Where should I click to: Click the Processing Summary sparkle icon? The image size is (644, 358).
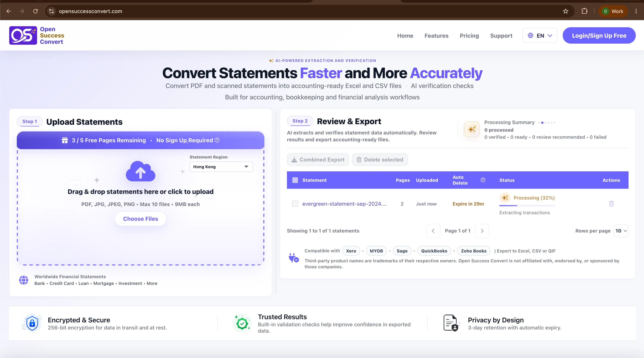(472, 129)
